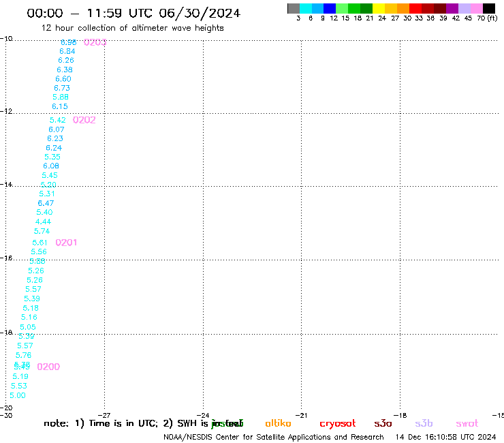Click the 0200 swot time marker
Image resolution: width=504 pixels, height=443 pixels.
[48, 367]
